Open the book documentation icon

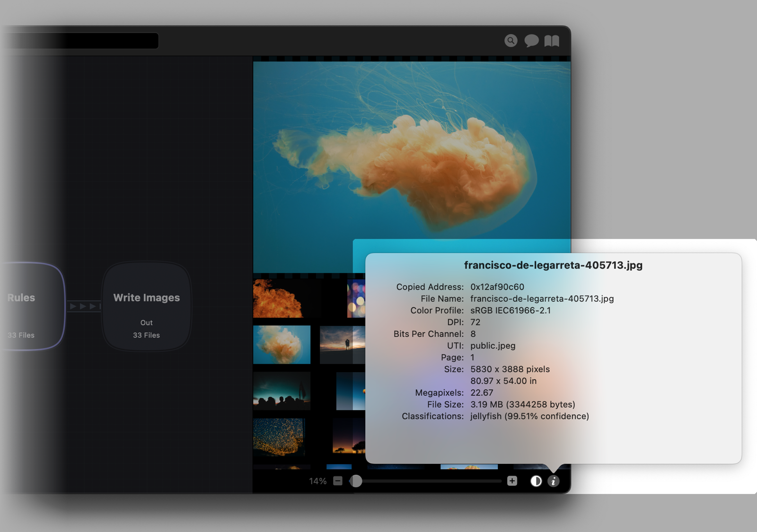click(552, 41)
